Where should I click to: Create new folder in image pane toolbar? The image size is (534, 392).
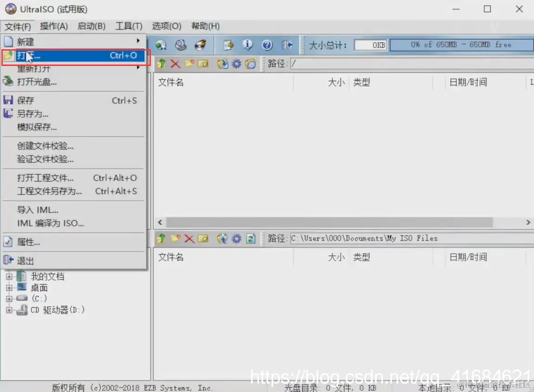(189, 64)
